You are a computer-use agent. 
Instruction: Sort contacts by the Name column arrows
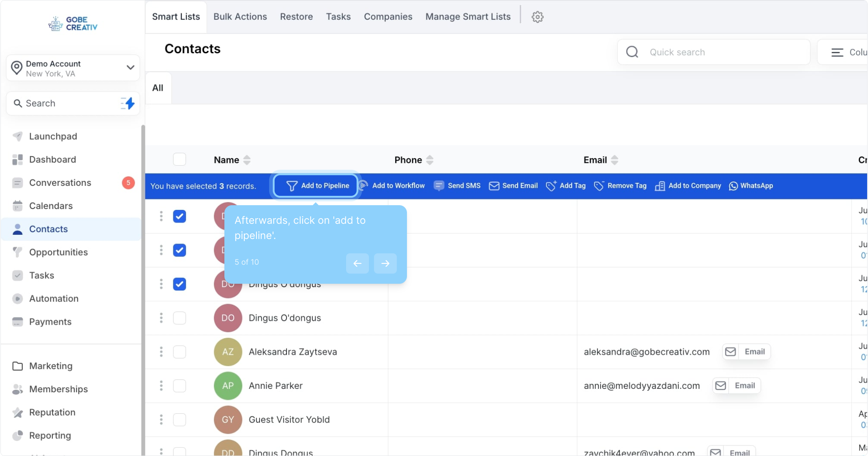click(x=247, y=160)
